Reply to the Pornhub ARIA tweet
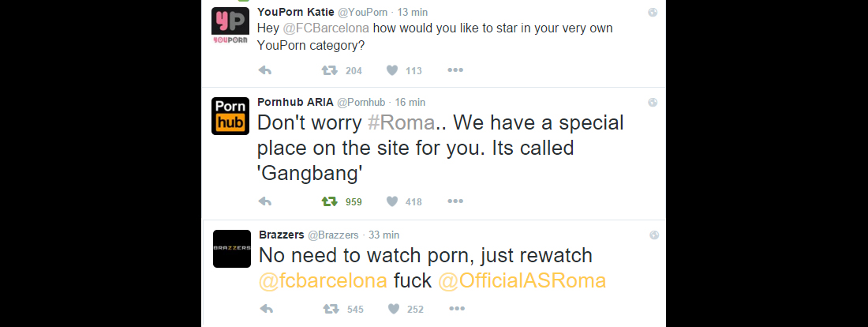The height and width of the screenshot is (327, 868). 266,201
